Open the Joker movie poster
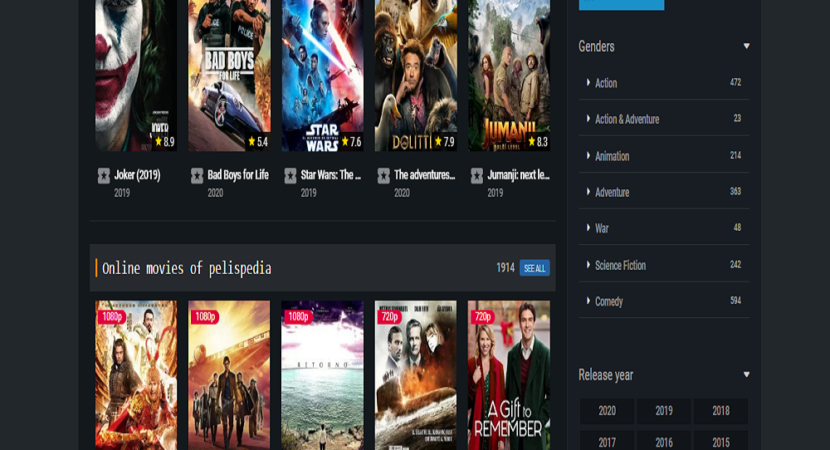The width and height of the screenshot is (830, 450). coord(136,74)
